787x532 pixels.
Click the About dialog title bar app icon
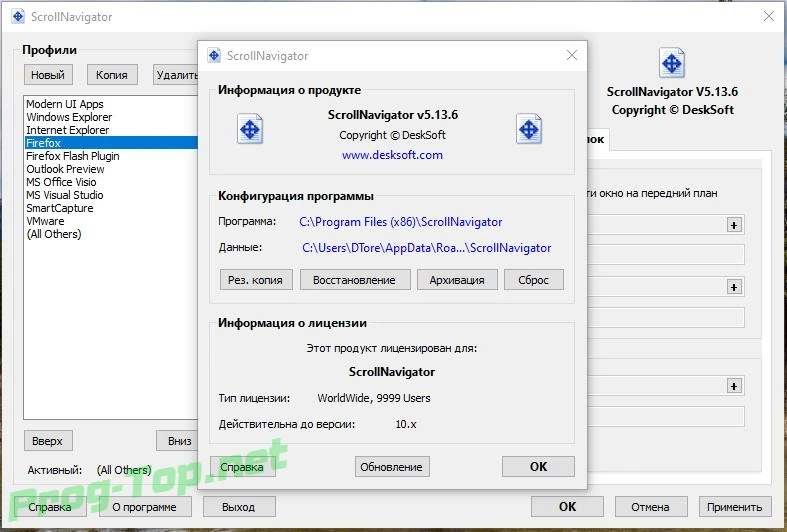tap(214, 55)
